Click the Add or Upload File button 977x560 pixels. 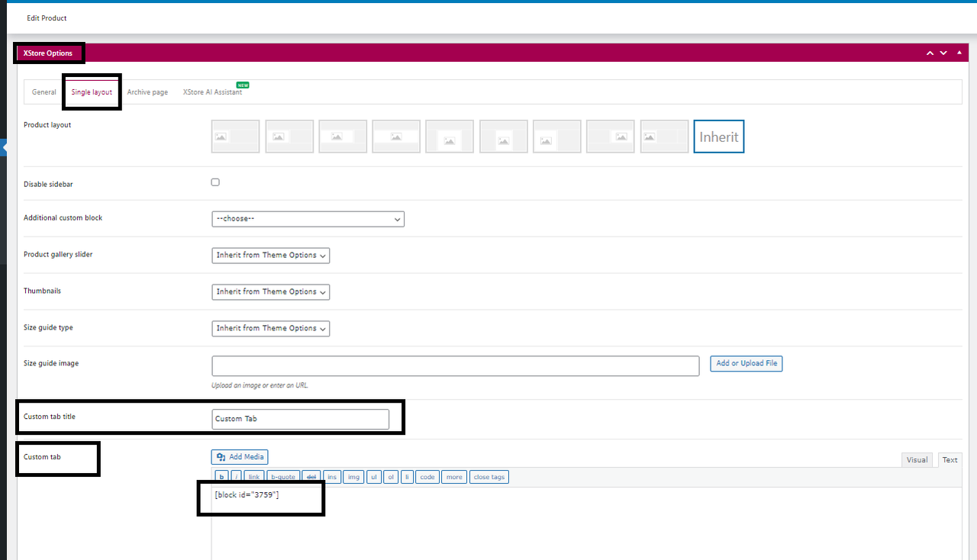[x=746, y=364]
